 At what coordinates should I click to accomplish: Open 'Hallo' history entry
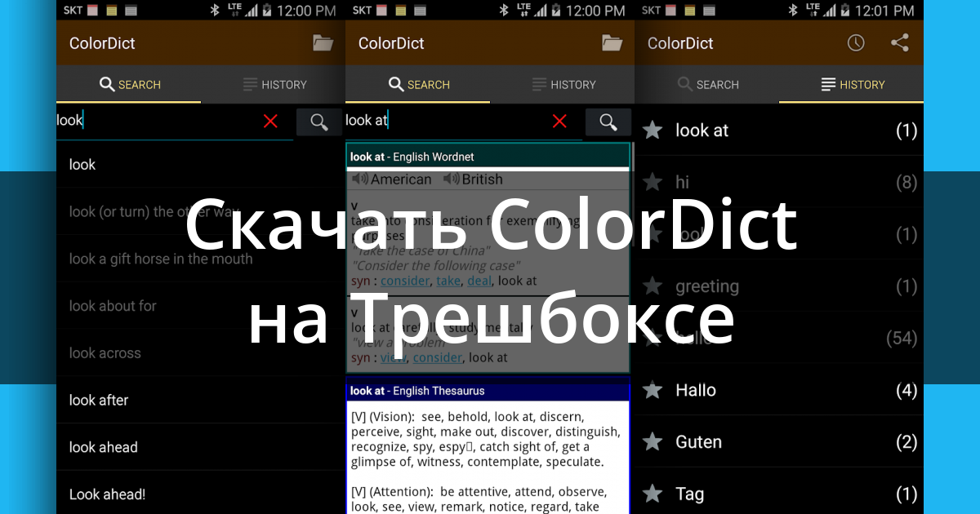(779, 391)
